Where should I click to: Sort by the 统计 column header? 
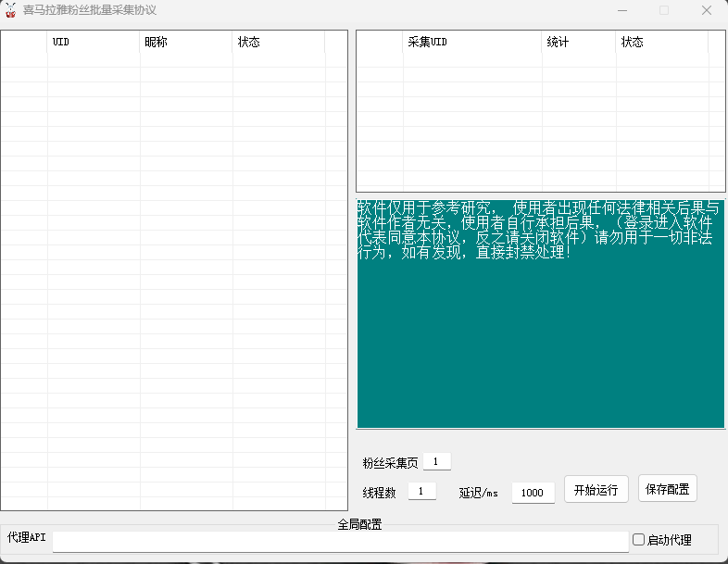click(578, 43)
